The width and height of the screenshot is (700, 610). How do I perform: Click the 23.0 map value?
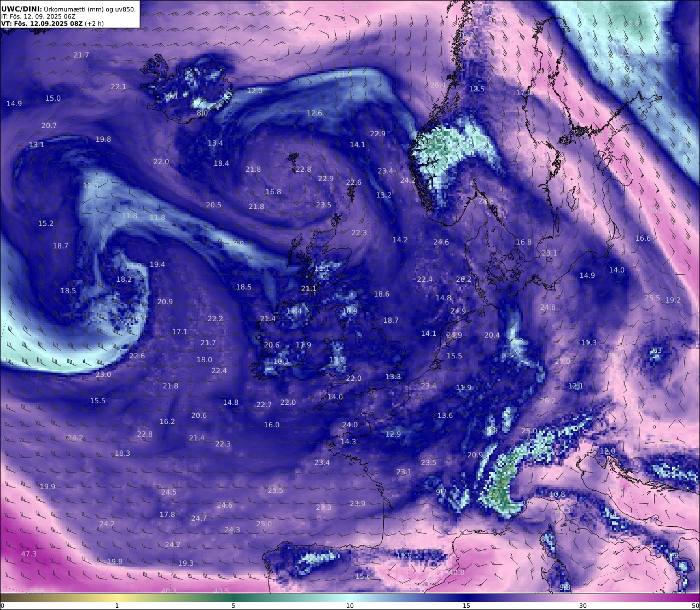pyautogui.click(x=103, y=375)
